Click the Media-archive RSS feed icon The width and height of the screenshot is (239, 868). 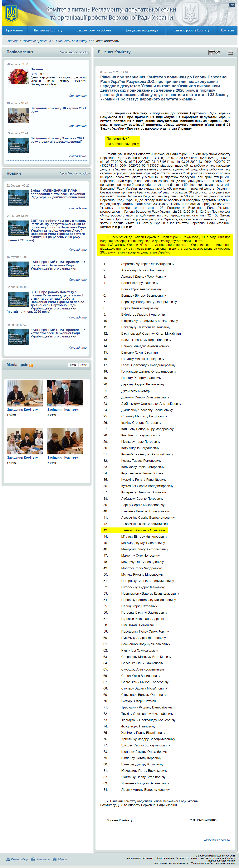pyautogui.click(x=31, y=365)
